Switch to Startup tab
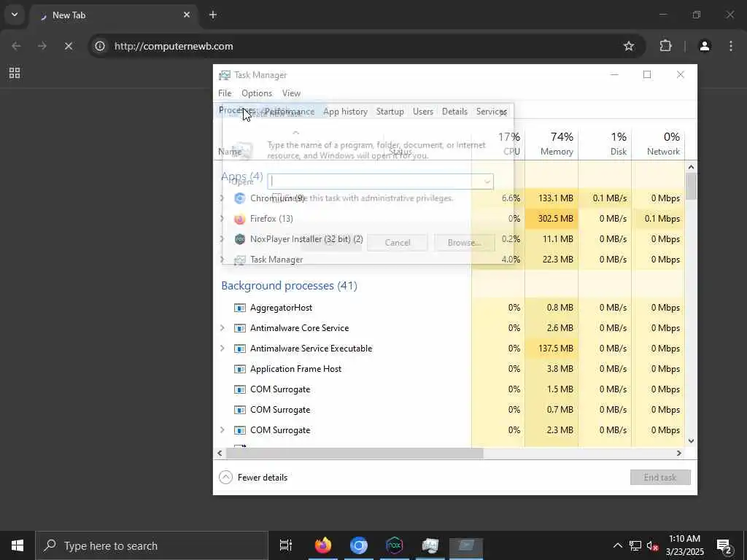The height and width of the screenshot is (560, 747). tap(390, 112)
